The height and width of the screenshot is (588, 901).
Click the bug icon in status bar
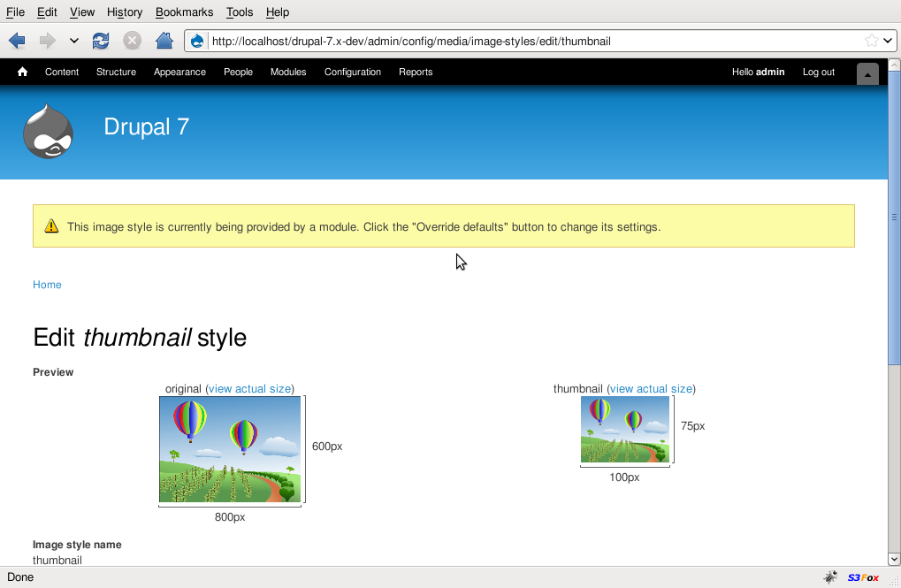point(830,577)
